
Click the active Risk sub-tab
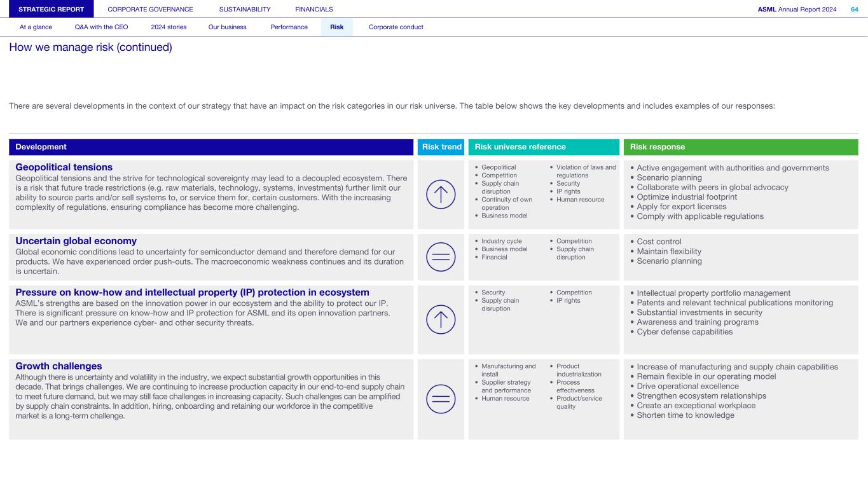click(336, 27)
